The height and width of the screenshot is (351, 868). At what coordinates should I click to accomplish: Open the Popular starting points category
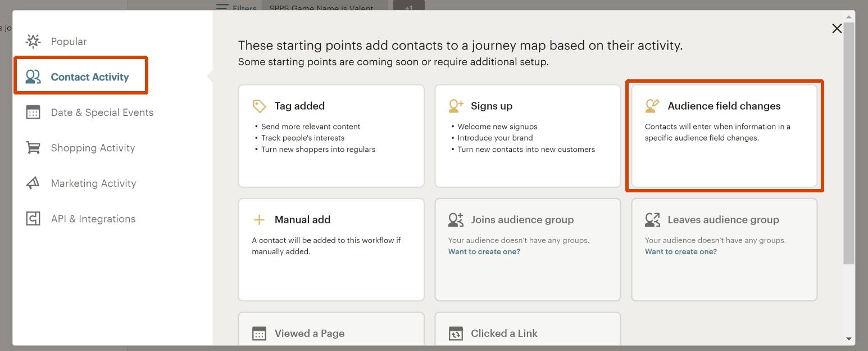click(x=69, y=42)
